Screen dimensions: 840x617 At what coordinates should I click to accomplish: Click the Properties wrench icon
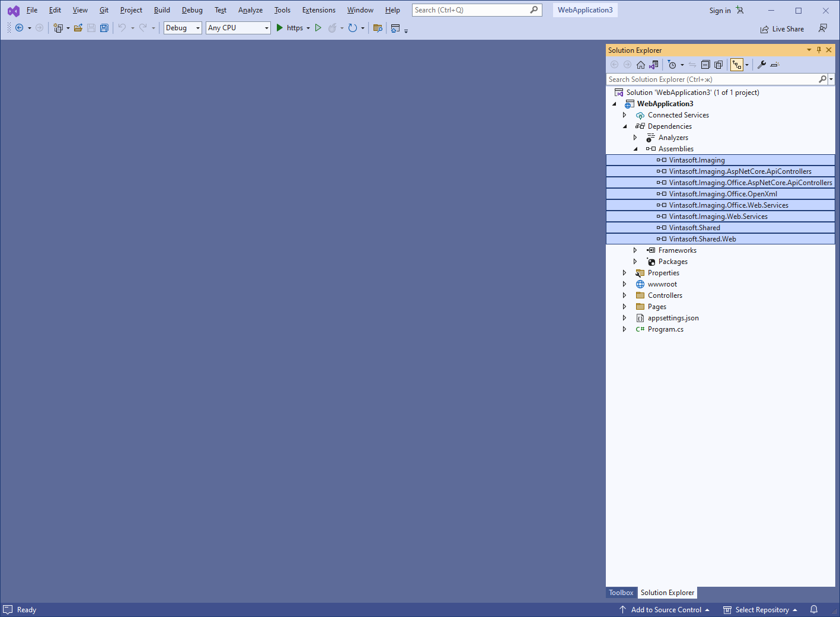762,65
